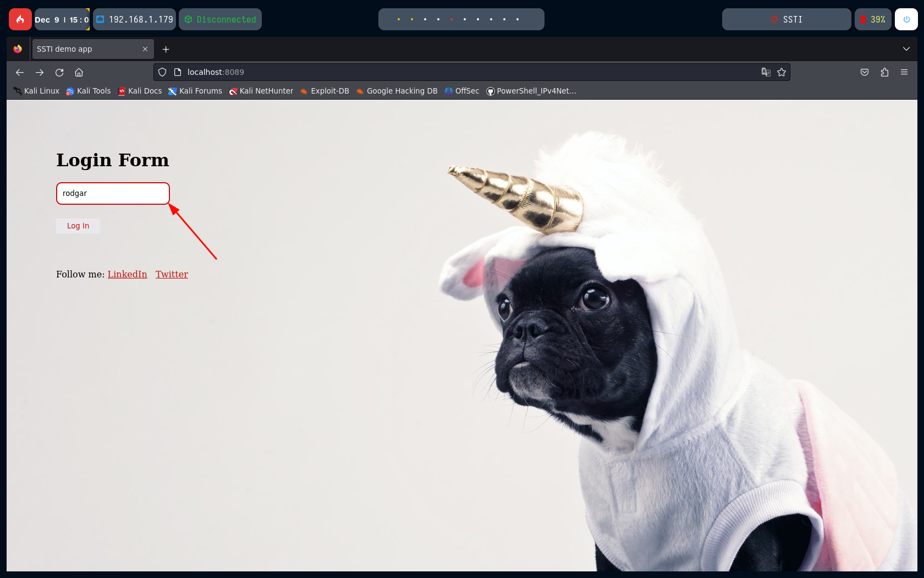Open a new tab with the plus button
This screenshot has width=924, height=578.
(166, 49)
